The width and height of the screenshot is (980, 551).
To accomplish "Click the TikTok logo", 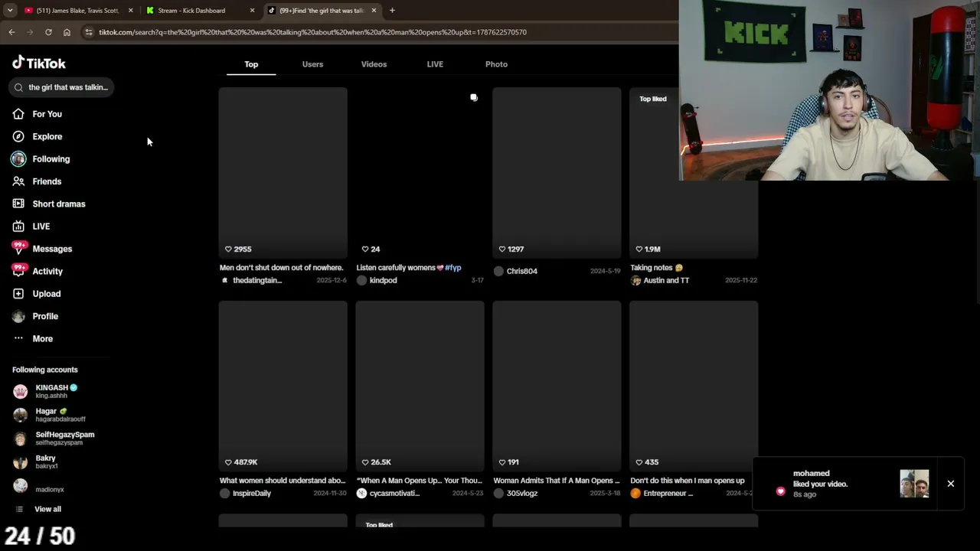I will click(39, 63).
